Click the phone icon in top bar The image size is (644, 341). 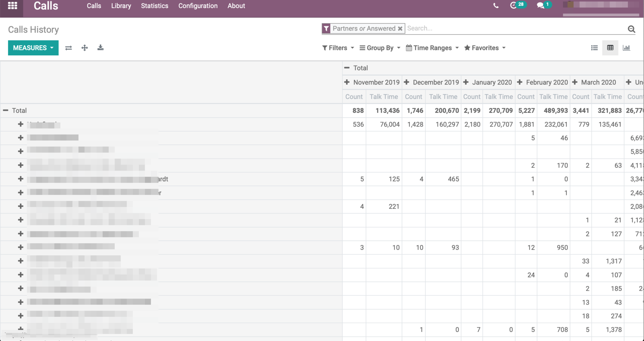(496, 6)
